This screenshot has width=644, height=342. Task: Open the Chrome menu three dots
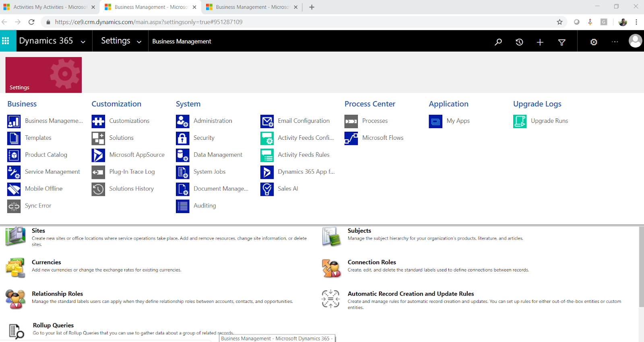636,22
